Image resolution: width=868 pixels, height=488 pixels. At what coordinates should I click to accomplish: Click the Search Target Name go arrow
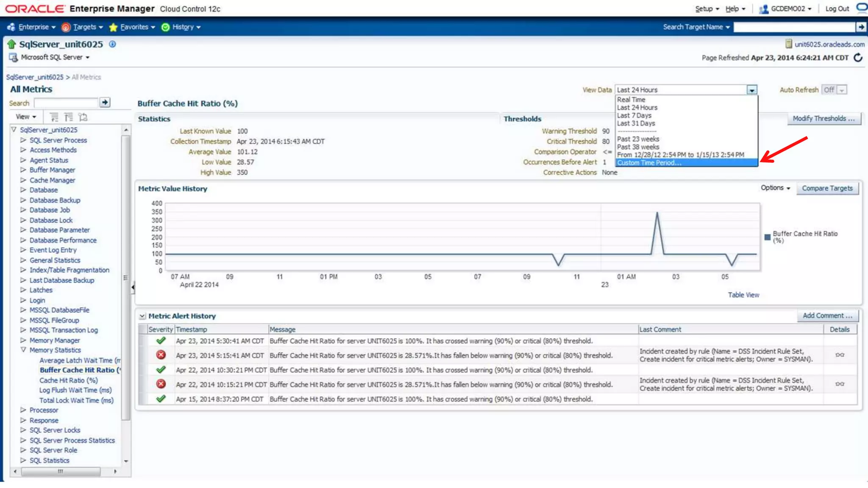(861, 27)
